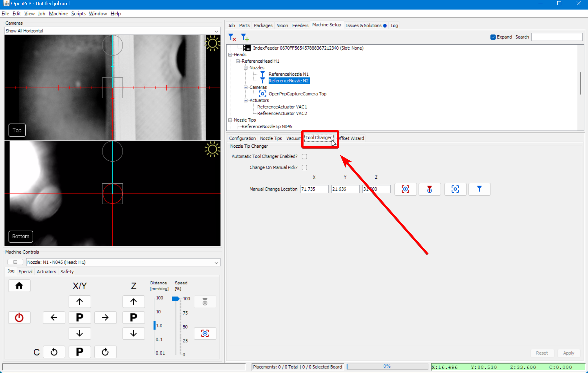588x373 pixels.
Task: Click rotate counterclockwise C jog button
Action: click(54, 352)
